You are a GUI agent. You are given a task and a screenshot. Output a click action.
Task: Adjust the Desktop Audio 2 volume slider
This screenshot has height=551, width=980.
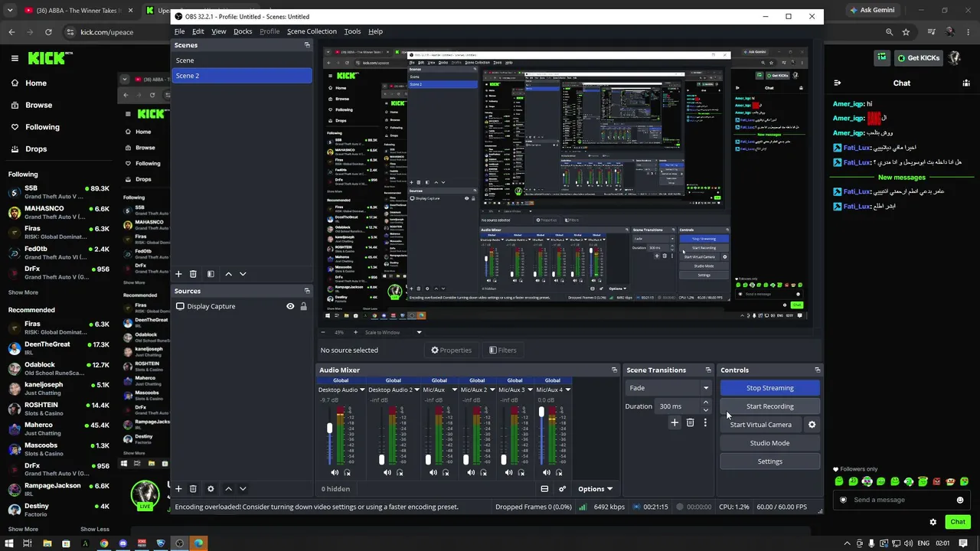[381, 459]
